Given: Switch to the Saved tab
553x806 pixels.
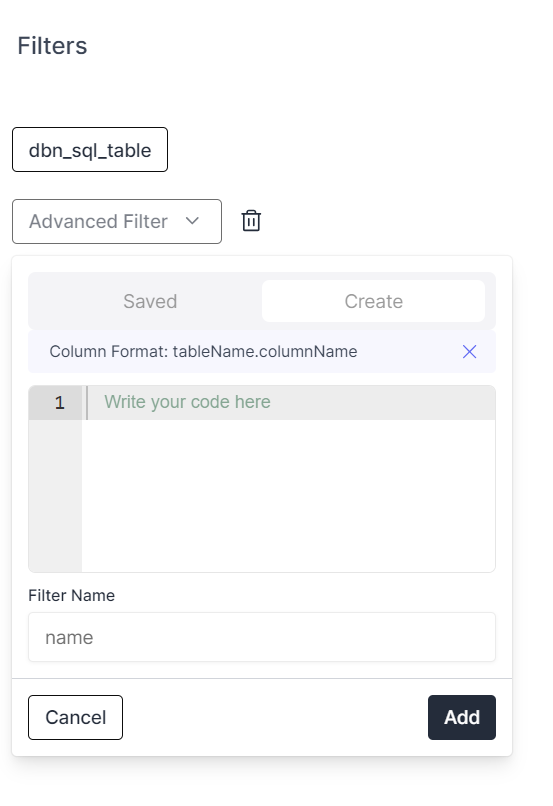Looking at the screenshot, I should (x=150, y=301).
